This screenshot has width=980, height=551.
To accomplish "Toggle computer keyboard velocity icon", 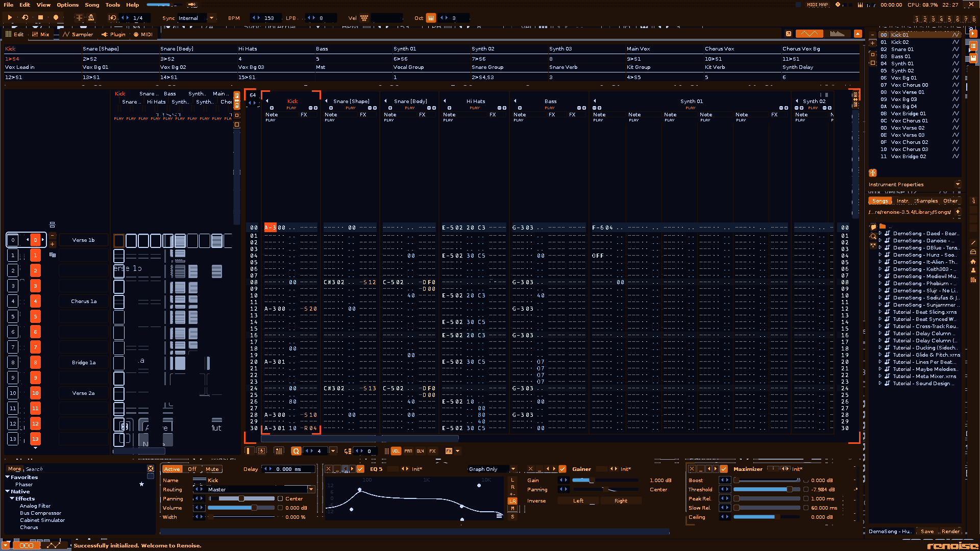I will [364, 18].
